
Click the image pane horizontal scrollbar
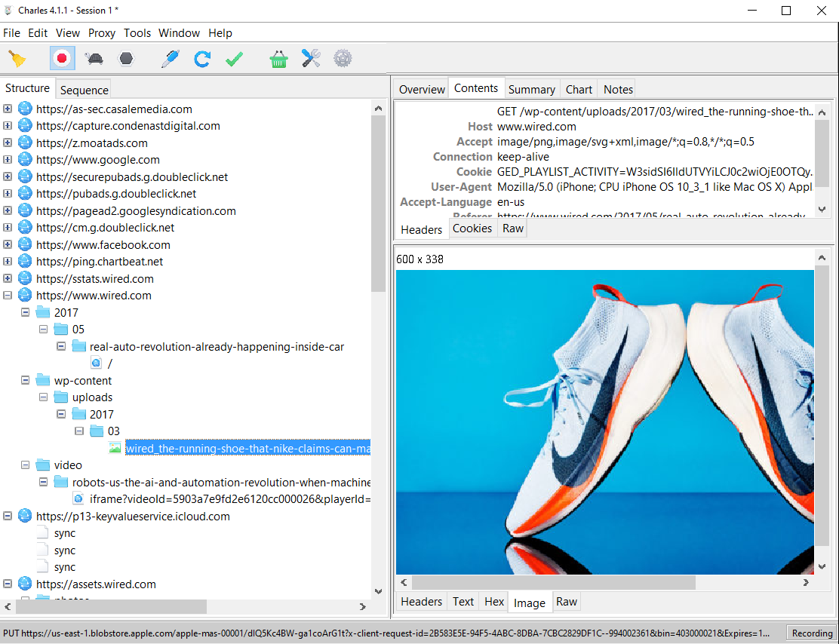click(x=553, y=582)
